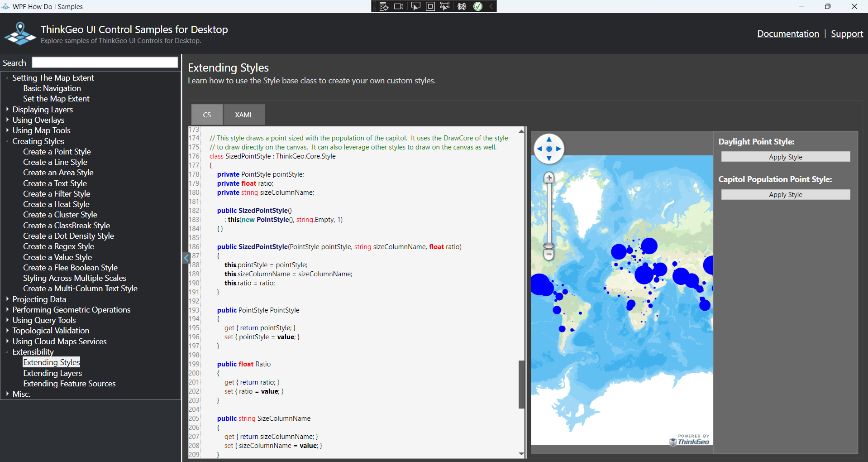Zoom out using the map's minus button
The image size is (868, 462).
549,255
